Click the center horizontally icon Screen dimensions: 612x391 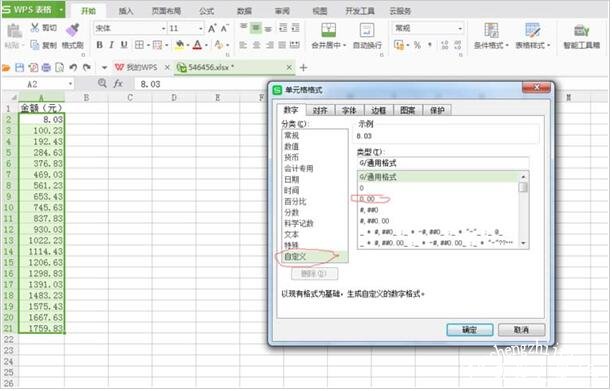click(256, 45)
